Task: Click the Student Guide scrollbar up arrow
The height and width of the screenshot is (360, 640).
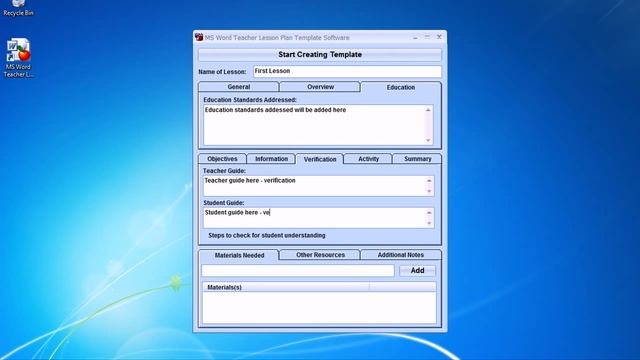Action: [429, 212]
